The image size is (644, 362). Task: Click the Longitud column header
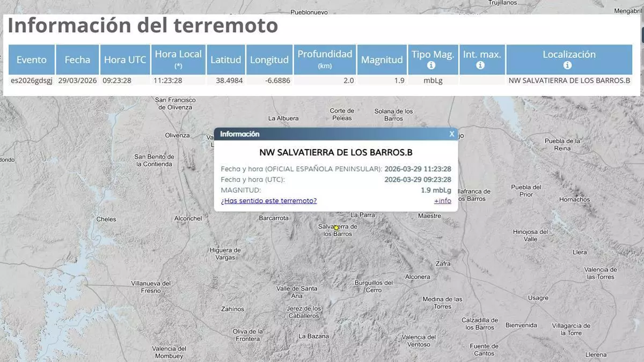click(x=269, y=60)
